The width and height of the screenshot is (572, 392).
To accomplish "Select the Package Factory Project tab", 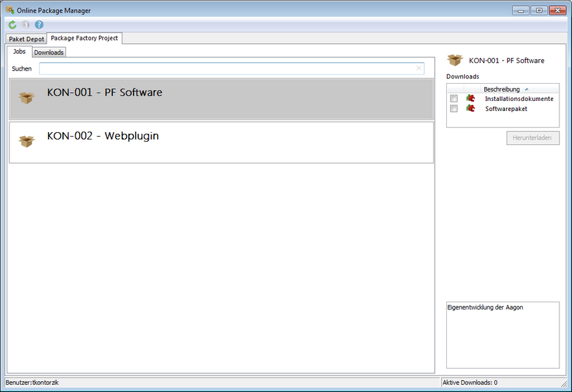I will (84, 39).
